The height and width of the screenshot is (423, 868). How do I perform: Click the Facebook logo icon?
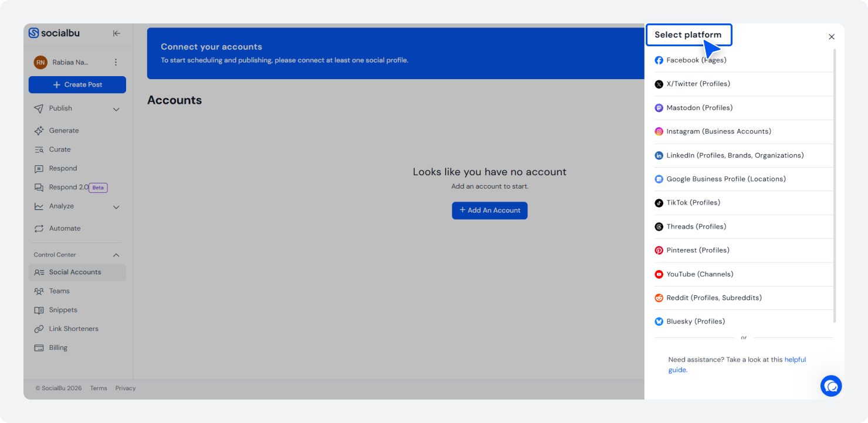coord(659,60)
